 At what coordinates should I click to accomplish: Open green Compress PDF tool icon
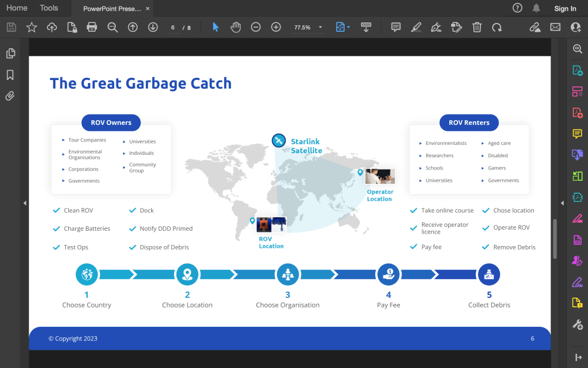(x=577, y=175)
